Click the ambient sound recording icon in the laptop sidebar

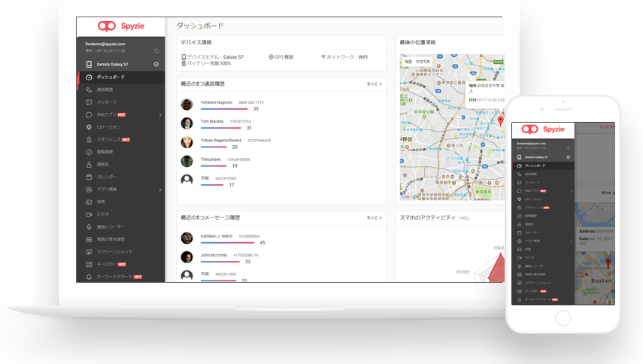89,239
